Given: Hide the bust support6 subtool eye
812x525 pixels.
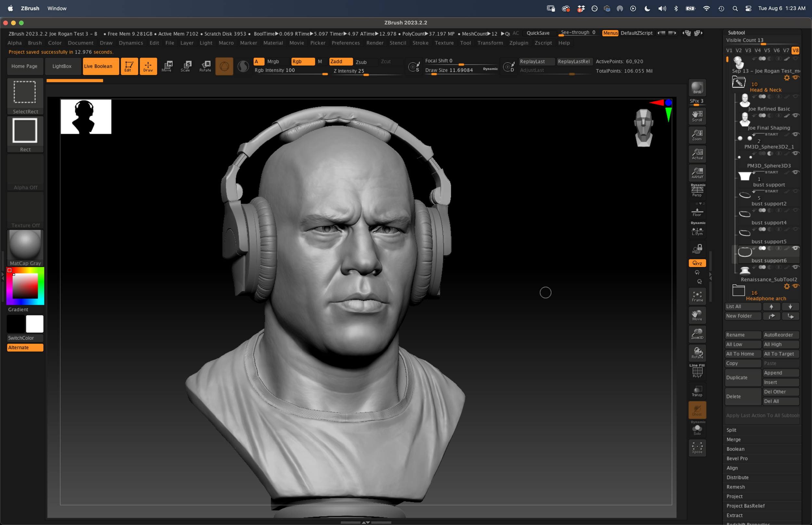Looking at the screenshot, I should (x=795, y=248).
